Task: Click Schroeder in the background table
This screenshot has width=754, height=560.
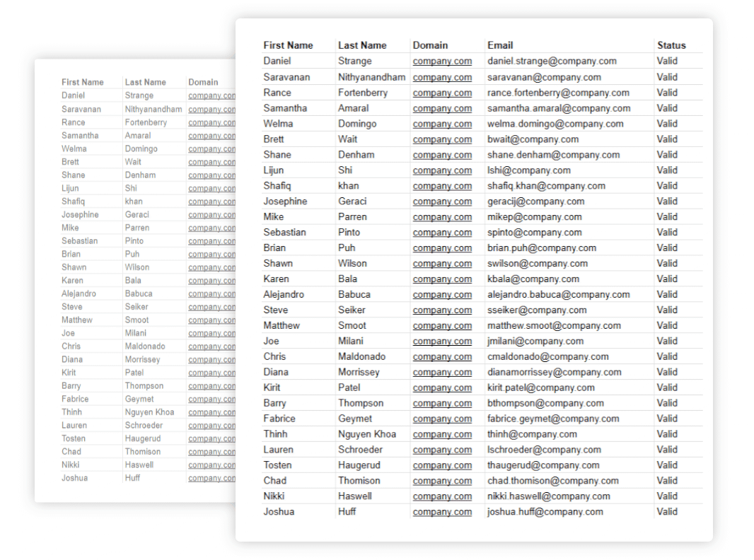Action: [144, 426]
